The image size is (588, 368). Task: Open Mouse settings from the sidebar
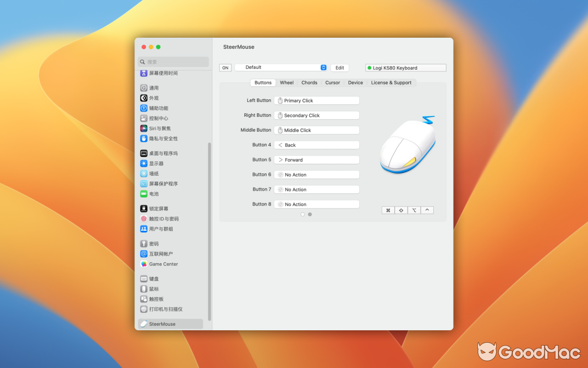click(153, 288)
